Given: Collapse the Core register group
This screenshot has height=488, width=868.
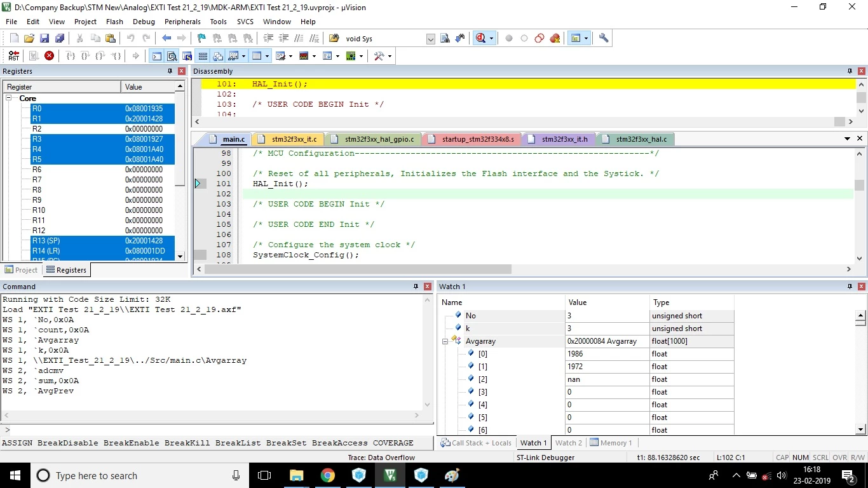Looking at the screenshot, I should [10, 98].
